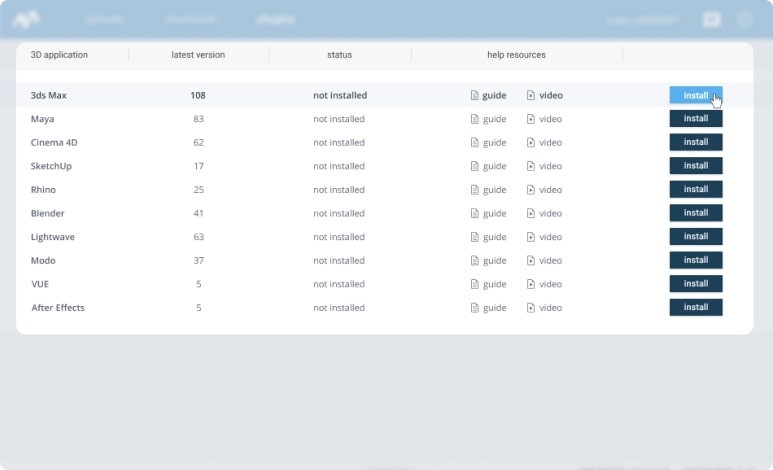Install the Blender plugin
This screenshot has height=470, width=773.
click(x=696, y=213)
